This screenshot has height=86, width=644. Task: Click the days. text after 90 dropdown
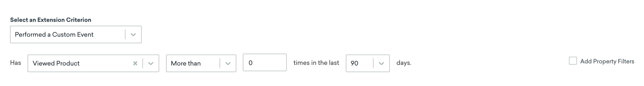pyautogui.click(x=404, y=63)
